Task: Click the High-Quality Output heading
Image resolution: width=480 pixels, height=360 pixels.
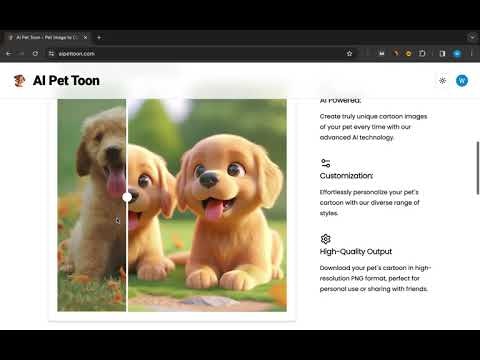Action: pyautogui.click(x=356, y=252)
